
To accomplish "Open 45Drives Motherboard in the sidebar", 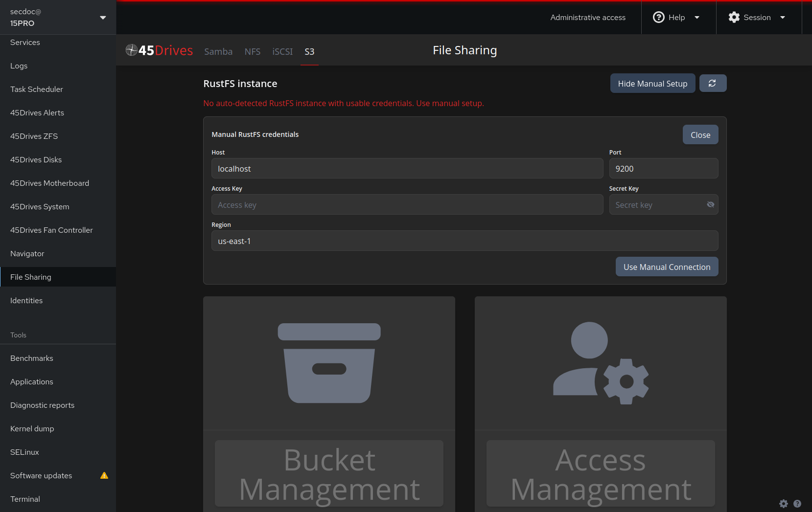I will click(x=58, y=183).
